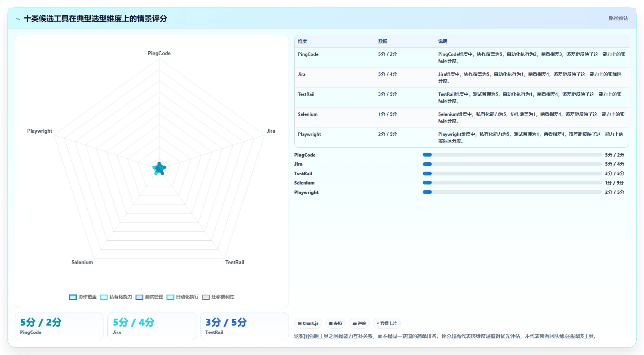Image resolution: width=644 pixels, height=355 pixels.
Task: Open the Jira 5分 / 4分 data card
Action: [x=152, y=326]
